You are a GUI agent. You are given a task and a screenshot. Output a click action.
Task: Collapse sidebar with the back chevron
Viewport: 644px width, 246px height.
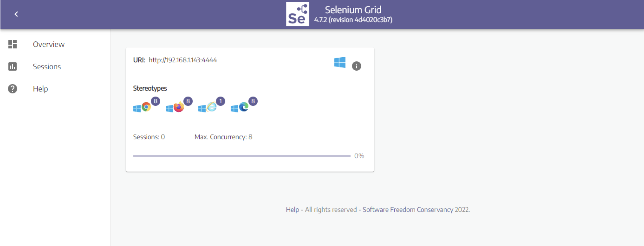point(16,14)
